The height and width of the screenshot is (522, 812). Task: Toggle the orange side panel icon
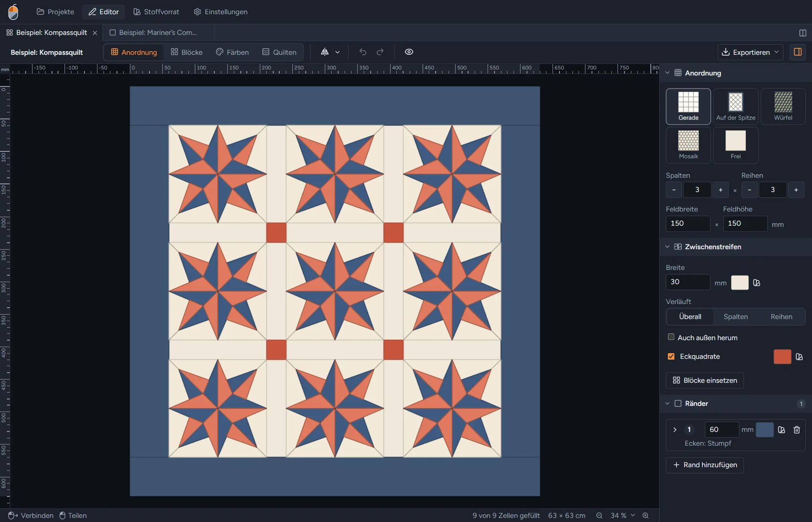pyautogui.click(x=797, y=52)
